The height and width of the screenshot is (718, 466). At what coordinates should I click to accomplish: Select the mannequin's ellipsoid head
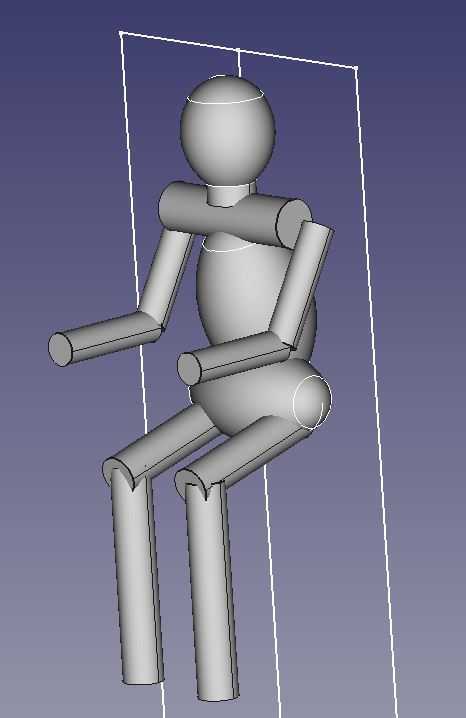click(x=228, y=133)
